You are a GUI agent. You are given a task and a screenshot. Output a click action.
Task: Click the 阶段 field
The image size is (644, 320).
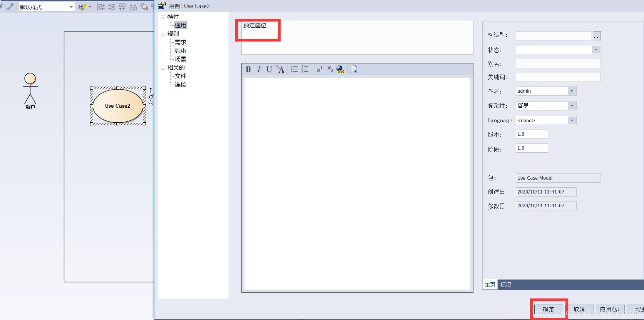coord(532,148)
